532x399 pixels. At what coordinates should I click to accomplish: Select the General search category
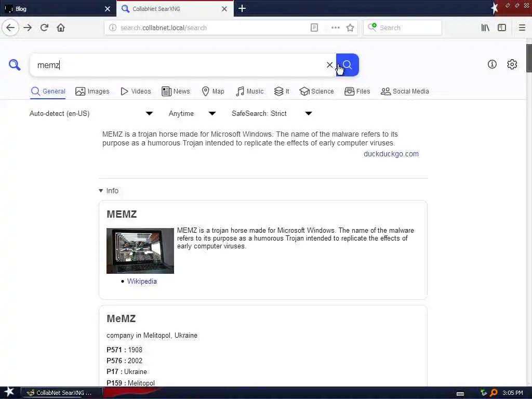(48, 91)
